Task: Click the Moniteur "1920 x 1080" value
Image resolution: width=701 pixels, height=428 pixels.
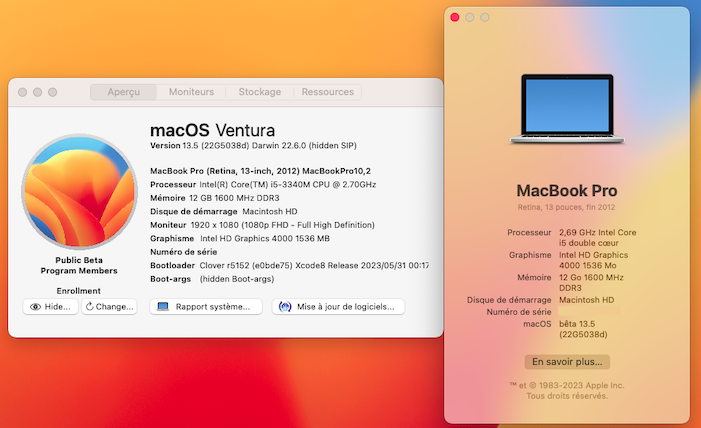Action: click(283, 225)
